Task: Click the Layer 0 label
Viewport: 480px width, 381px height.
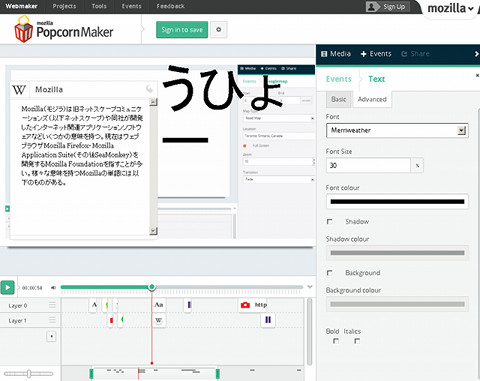Action: (x=18, y=305)
